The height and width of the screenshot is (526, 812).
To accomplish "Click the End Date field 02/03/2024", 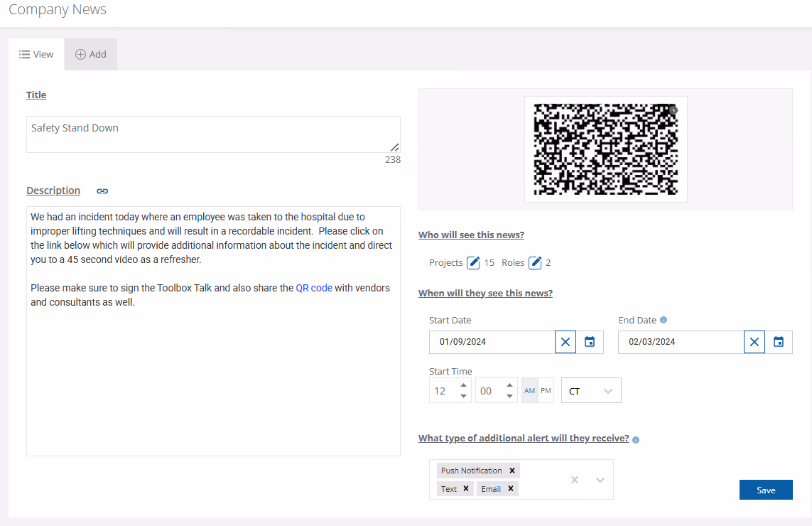I will 681,342.
